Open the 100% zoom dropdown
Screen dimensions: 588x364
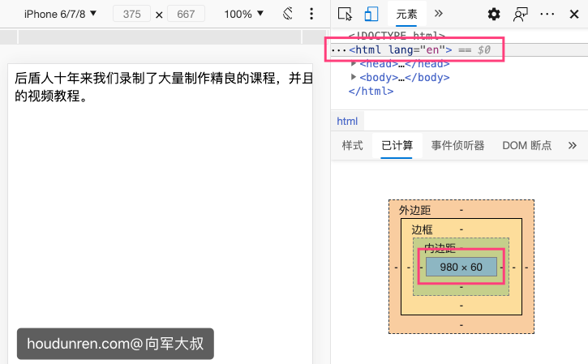click(243, 14)
